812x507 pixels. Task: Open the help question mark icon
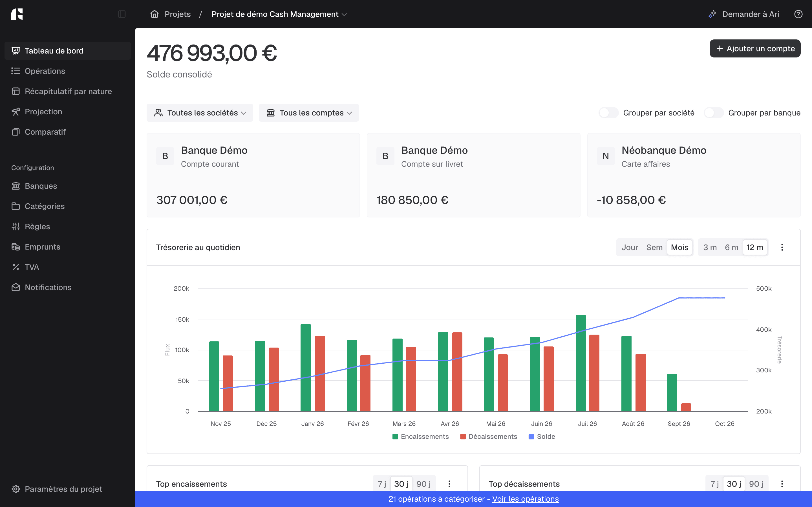click(x=798, y=14)
